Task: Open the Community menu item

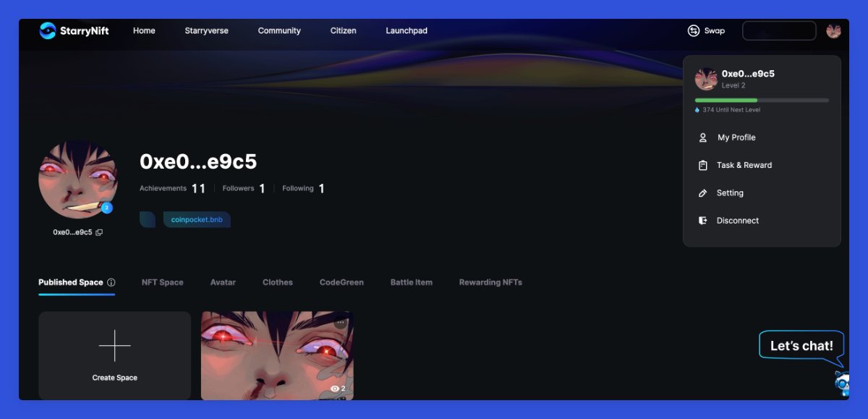Action: pos(279,30)
